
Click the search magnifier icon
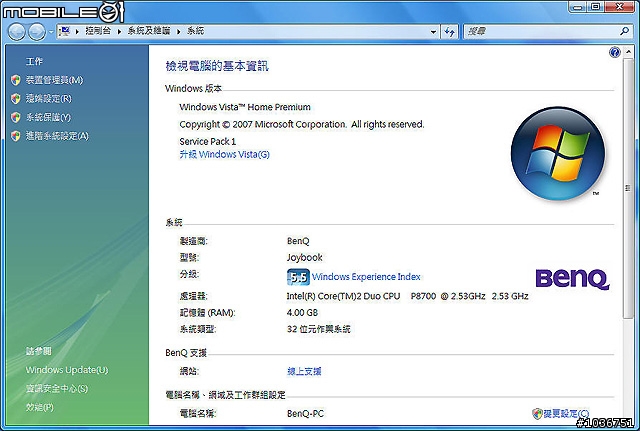point(624,31)
